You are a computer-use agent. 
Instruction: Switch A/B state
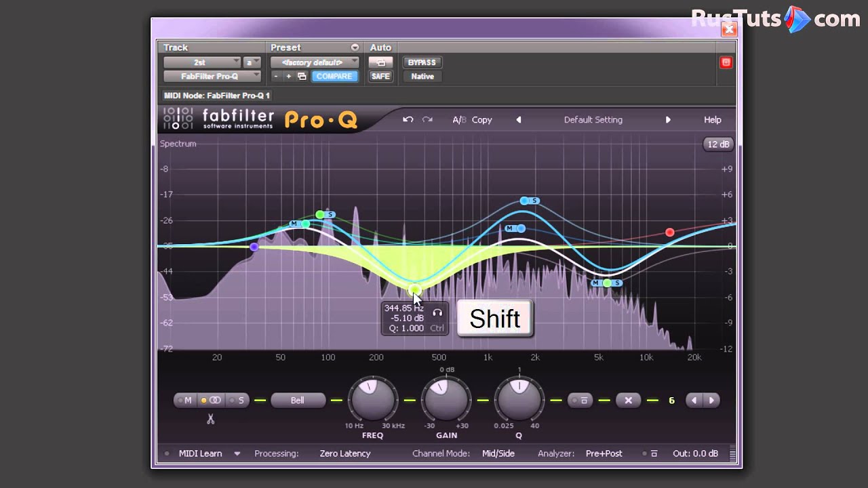(459, 119)
